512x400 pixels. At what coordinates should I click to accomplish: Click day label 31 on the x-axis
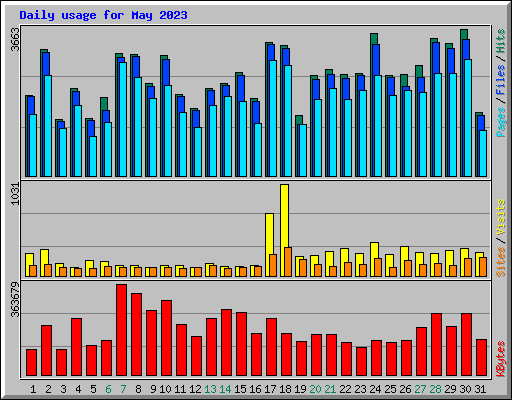[x=480, y=389]
